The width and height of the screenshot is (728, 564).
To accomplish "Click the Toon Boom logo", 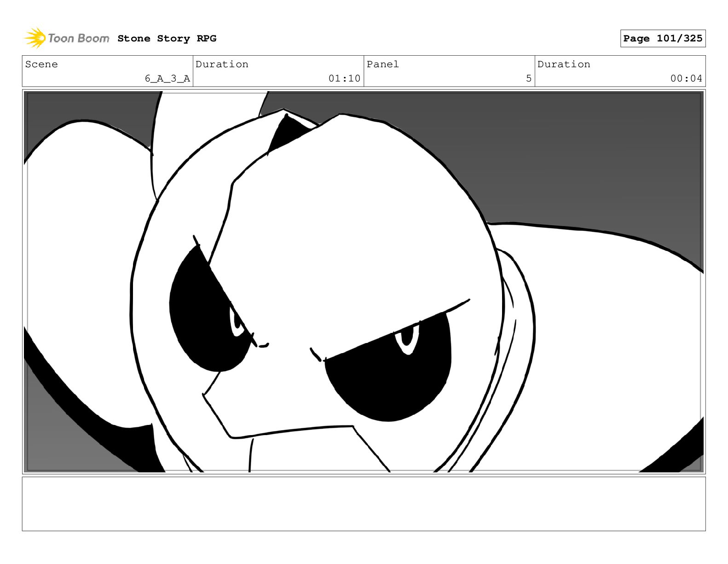I will point(67,38).
